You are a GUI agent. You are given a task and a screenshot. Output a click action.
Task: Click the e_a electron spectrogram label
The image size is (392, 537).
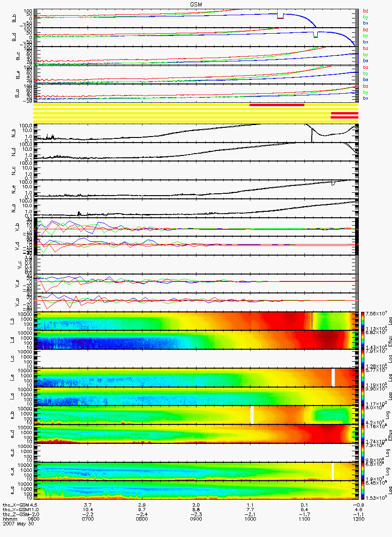coord(12,491)
